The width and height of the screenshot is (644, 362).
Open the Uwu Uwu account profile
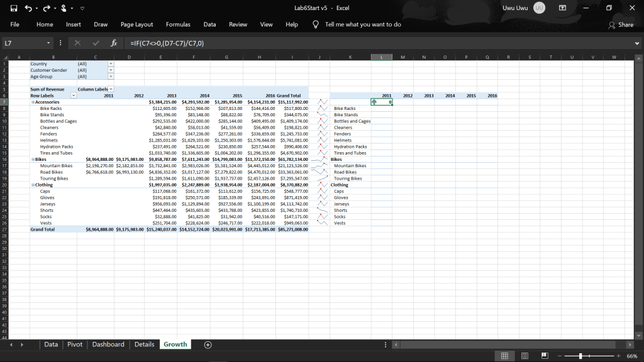pos(538,8)
